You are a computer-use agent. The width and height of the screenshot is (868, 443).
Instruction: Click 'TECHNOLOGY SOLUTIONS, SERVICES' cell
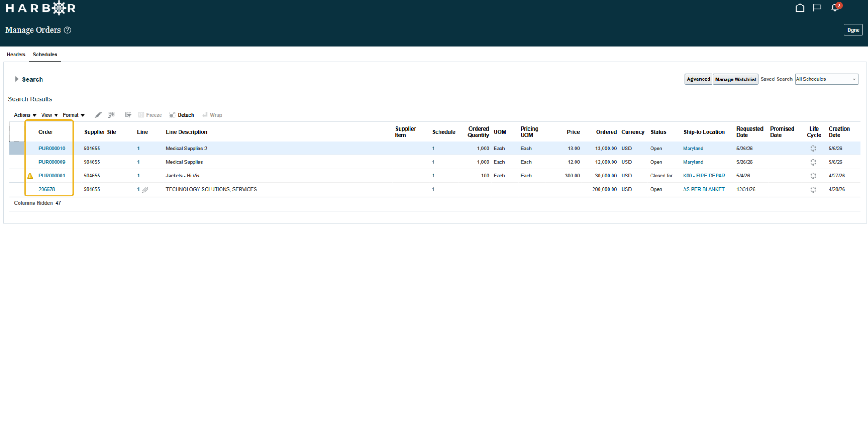[x=211, y=190]
